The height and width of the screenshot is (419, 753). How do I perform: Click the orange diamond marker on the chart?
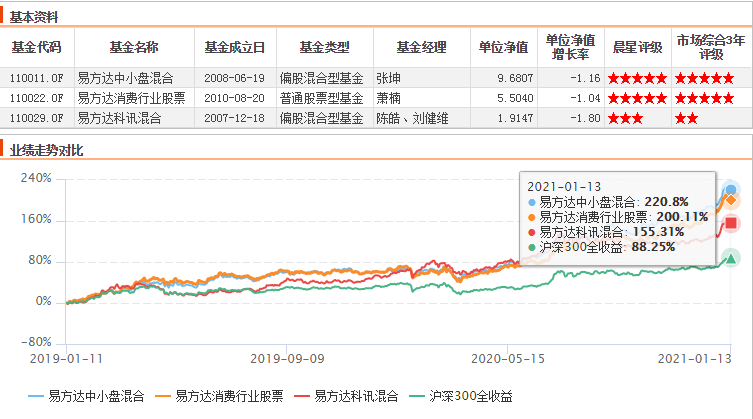pyautogui.click(x=730, y=200)
